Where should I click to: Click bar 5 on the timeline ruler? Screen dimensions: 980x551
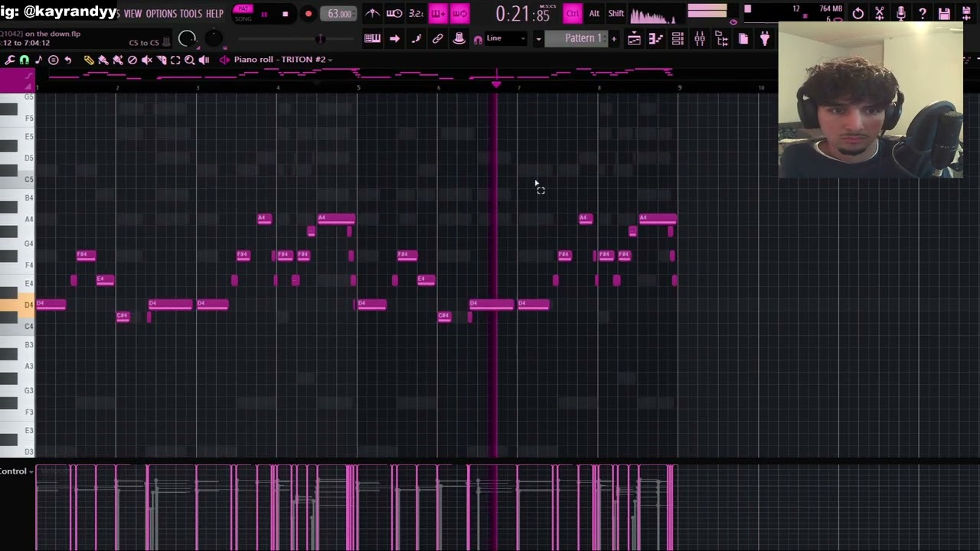pyautogui.click(x=358, y=88)
